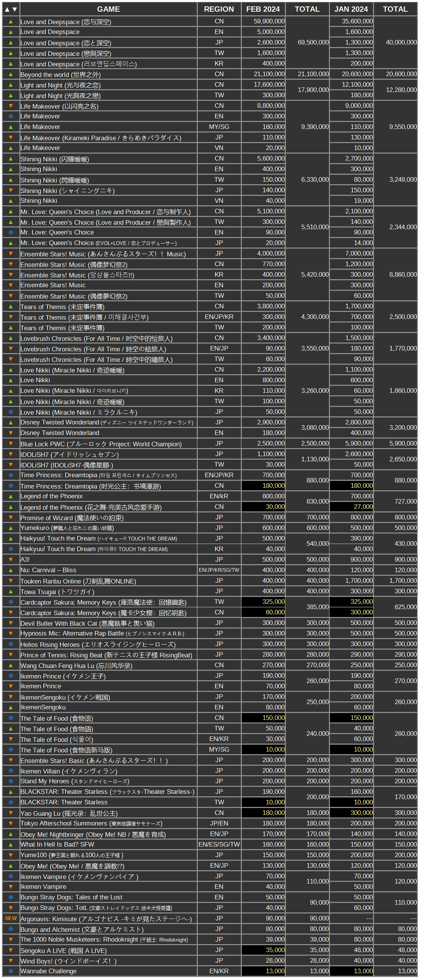Select the 'EN/ES/SG/TW' region cell
The height and width of the screenshot is (980, 421).
[219, 844]
